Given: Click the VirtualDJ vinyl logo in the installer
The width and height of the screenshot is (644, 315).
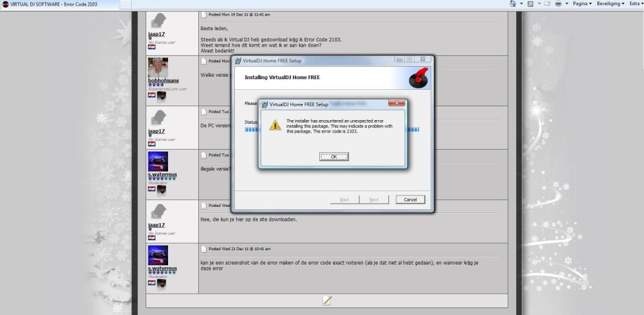Looking at the screenshot, I should 419,78.
